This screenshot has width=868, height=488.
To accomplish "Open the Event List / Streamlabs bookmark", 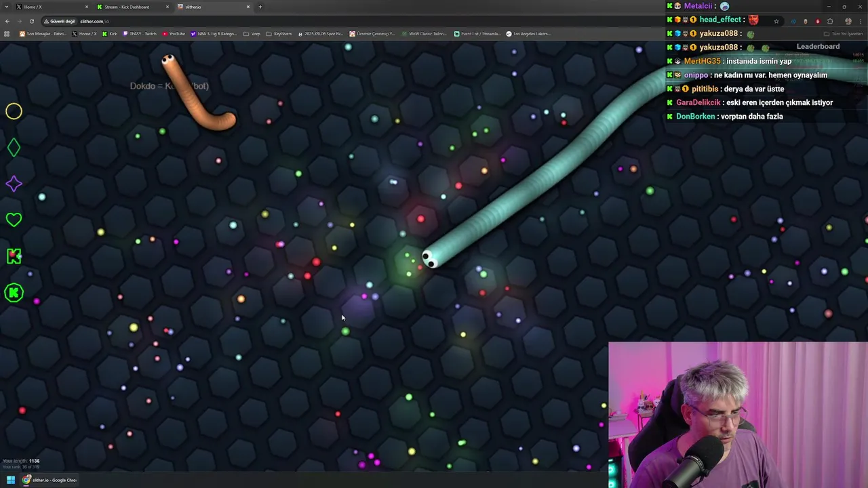I will tap(477, 34).
